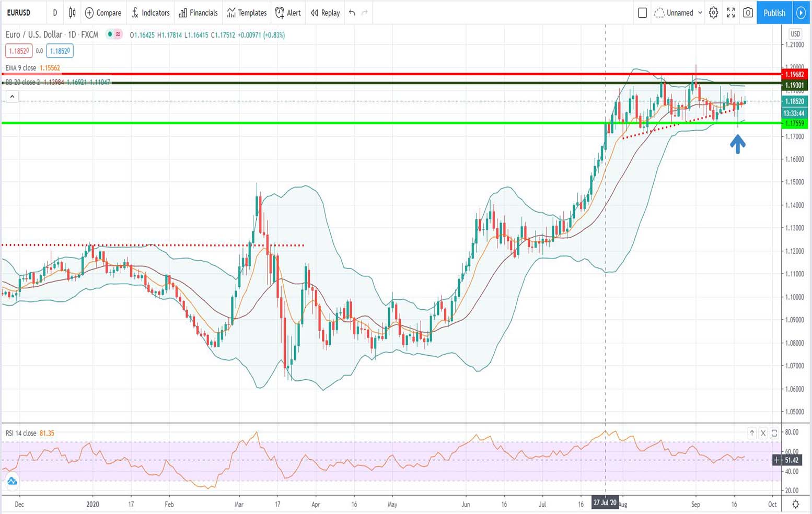Create a new Alert

288,13
